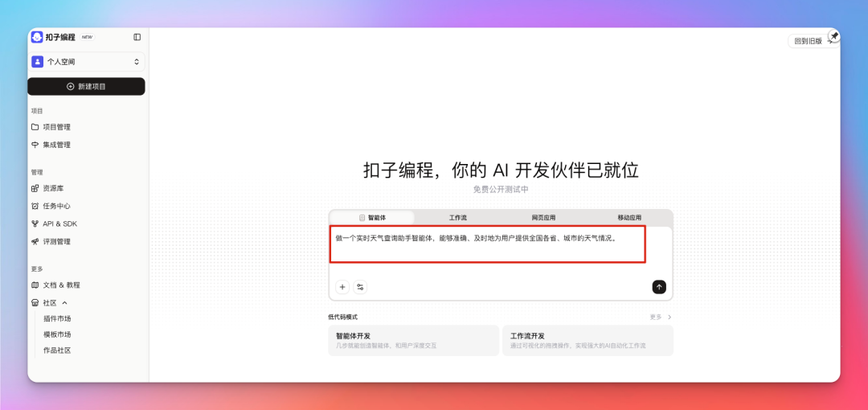Screen dimensions: 868x410
Task: Open the 个人空间 workspace switcher
Action: (86, 61)
